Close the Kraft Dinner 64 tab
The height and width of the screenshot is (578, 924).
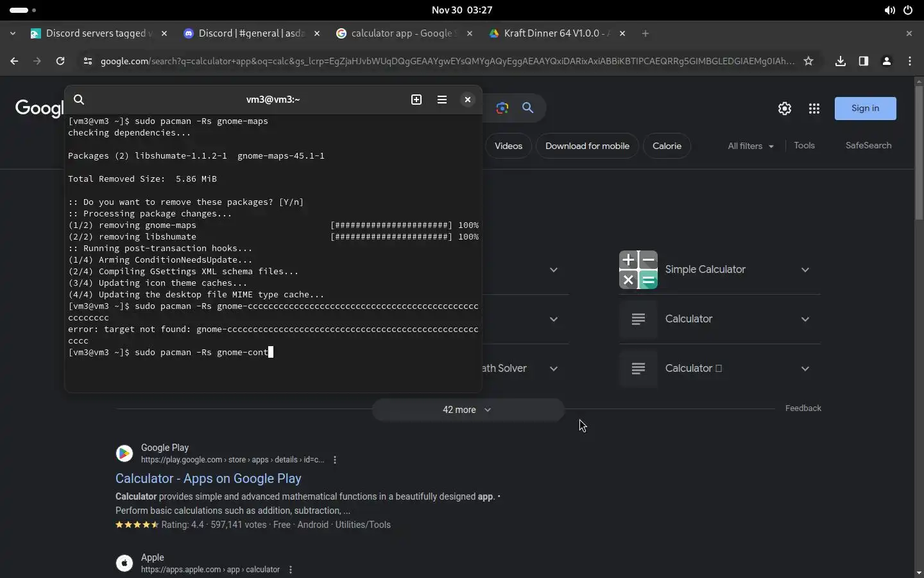[622, 33]
